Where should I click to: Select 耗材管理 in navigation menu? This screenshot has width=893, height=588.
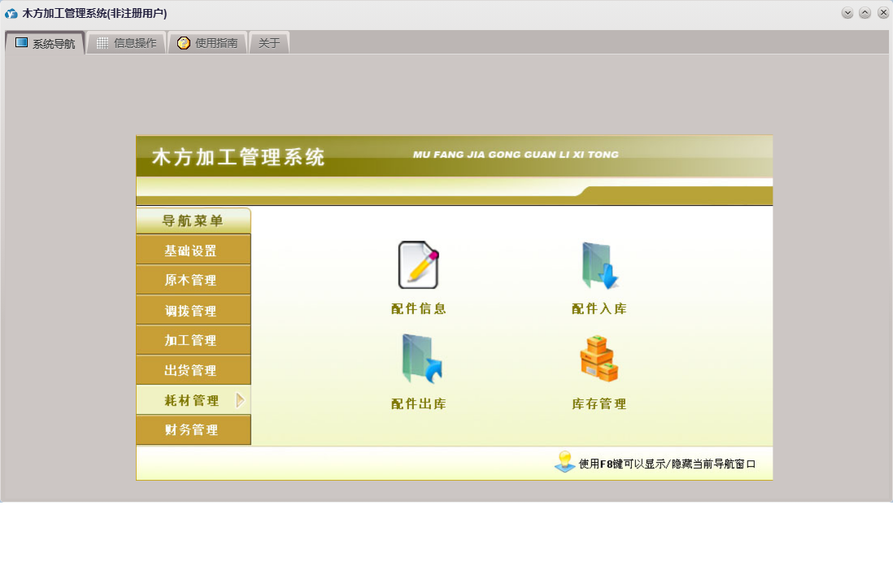(194, 400)
